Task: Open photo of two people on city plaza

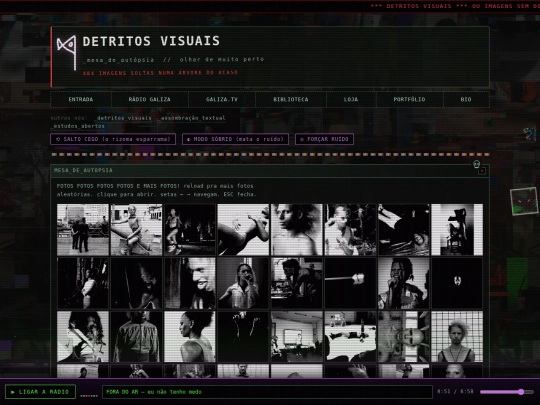Action: 83,230
